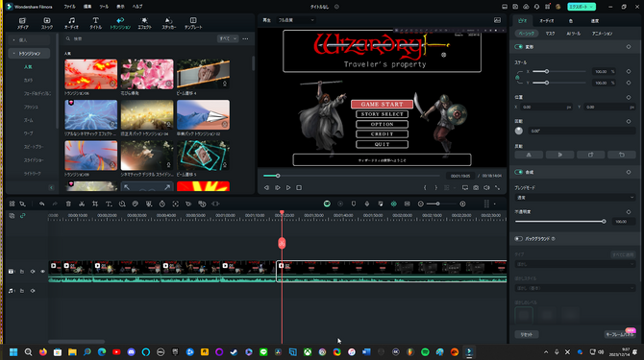Switch to the マスク sub-tab
The image size is (644, 360).
551,34
